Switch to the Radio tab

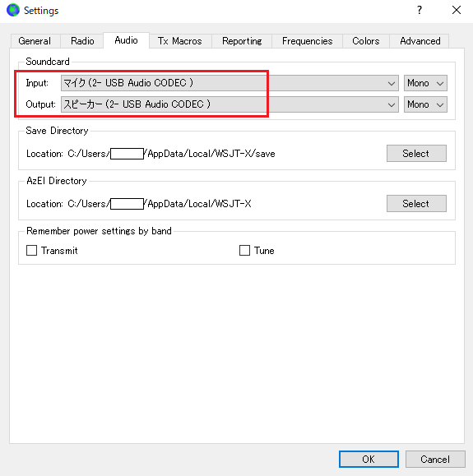pos(82,41)
